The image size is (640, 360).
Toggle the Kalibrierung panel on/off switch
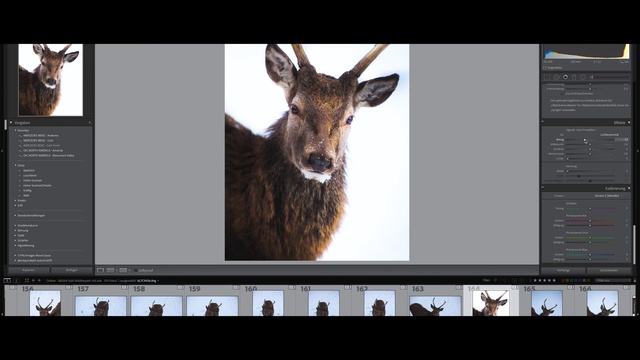point(543,188)
